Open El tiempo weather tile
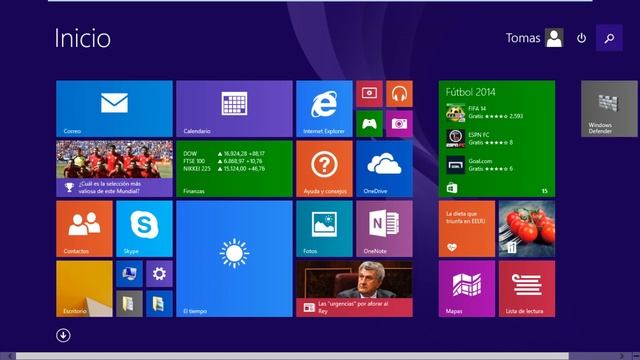This screenshot has width=640, height=360. point(234,259)
